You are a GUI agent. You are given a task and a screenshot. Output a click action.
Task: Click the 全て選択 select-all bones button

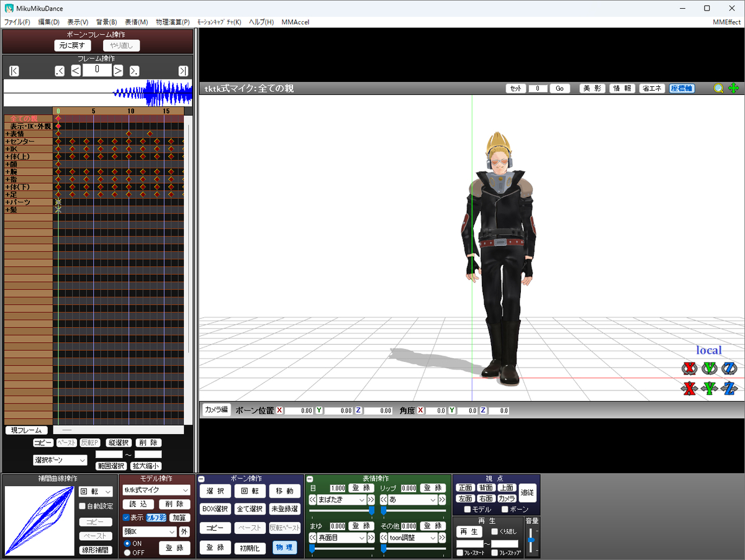[250, 509]
